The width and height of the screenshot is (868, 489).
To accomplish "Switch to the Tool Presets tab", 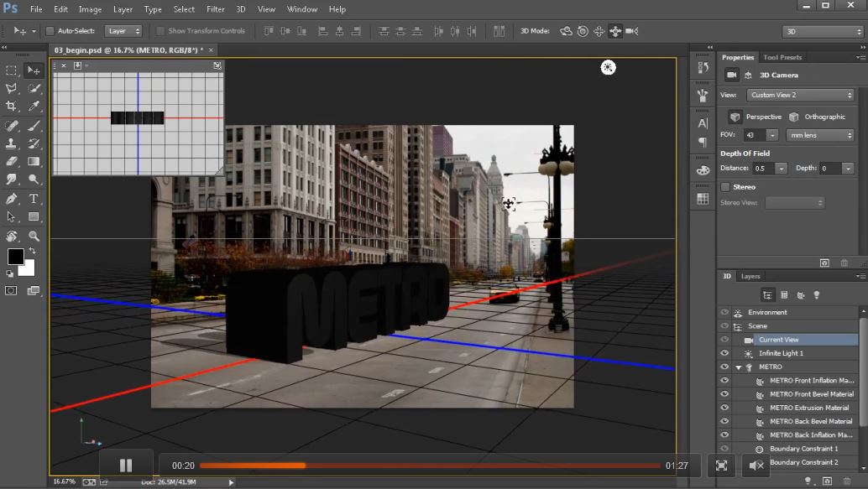I will click(x=782, y=57).
